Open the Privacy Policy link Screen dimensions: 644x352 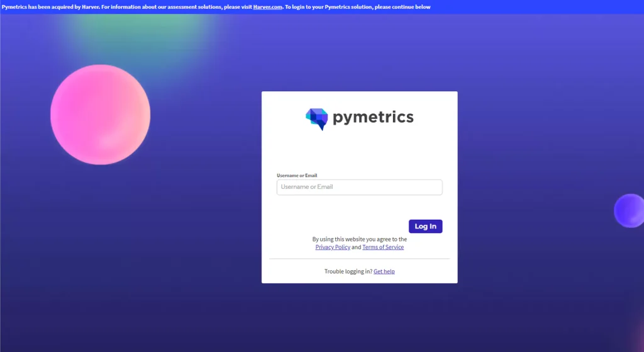pos(333,247)
